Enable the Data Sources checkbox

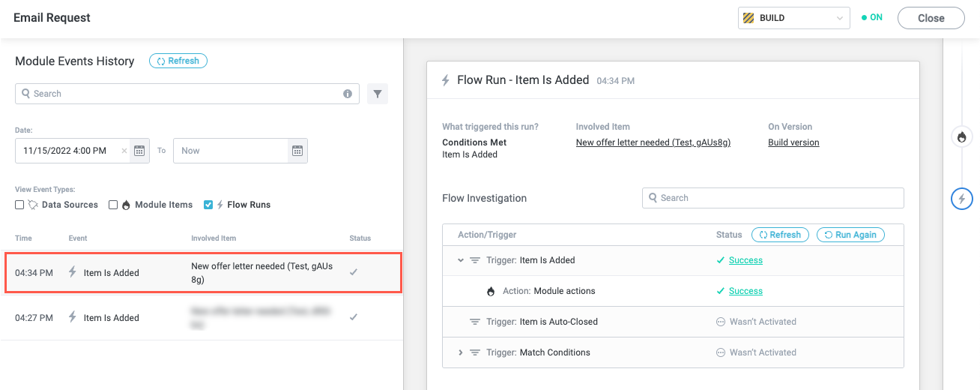point(20,205)
